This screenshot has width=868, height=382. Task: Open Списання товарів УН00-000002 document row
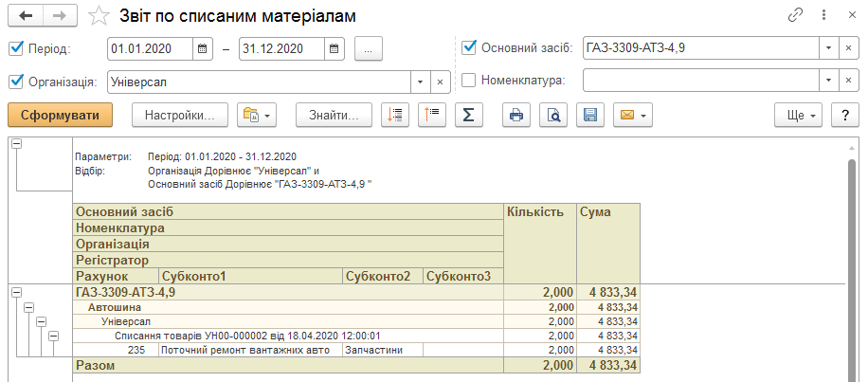click(x=288, y=337)
